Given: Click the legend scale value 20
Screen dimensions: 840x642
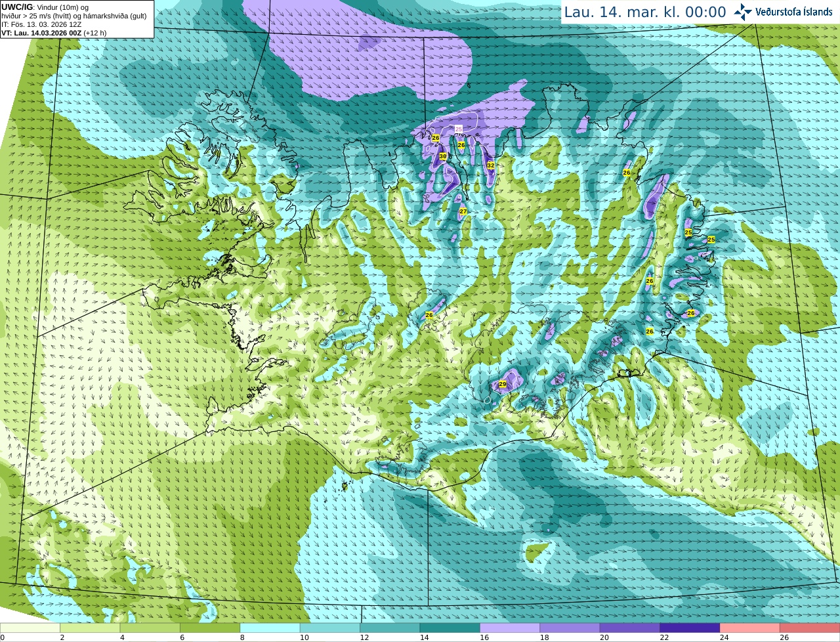Looking at the screenshot, I should coord(604,637).
